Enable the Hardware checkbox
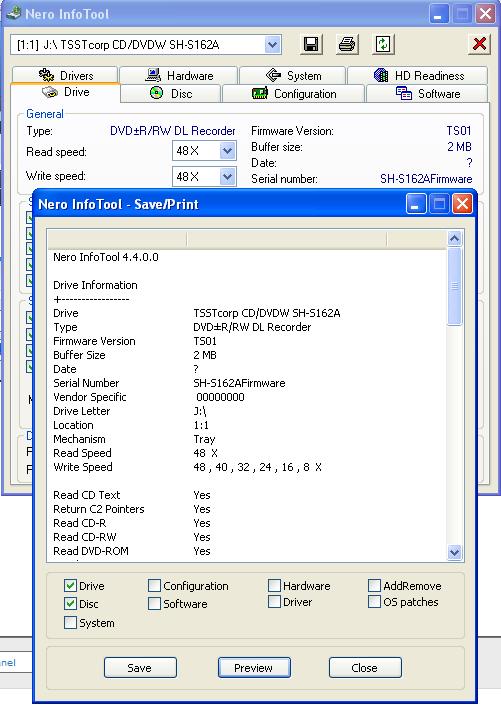Image resolution: width=501 pixels, height=707 pixels. (274, 586)
